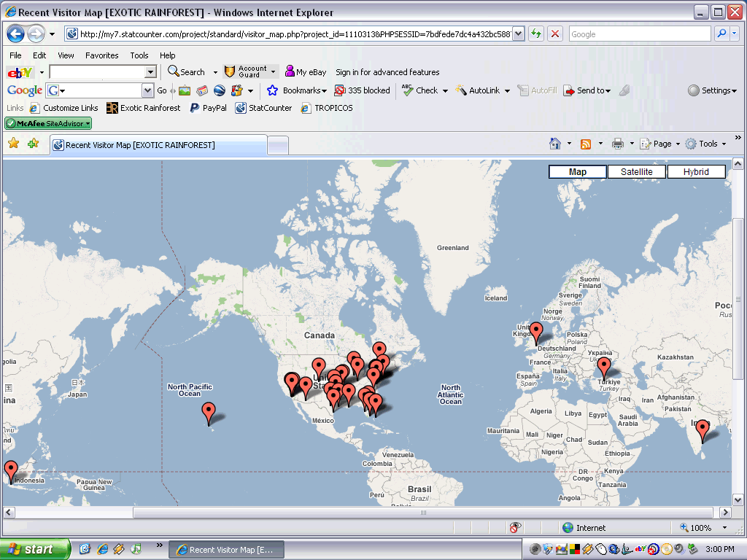Select the Map view button
The image size is (747, 560).
click(578, 172)
